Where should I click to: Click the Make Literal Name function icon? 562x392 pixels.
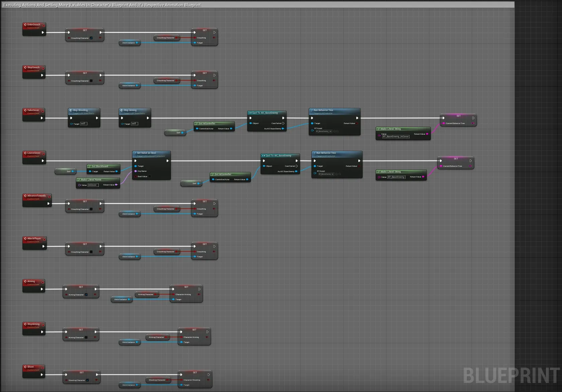(x=79, y=180)
